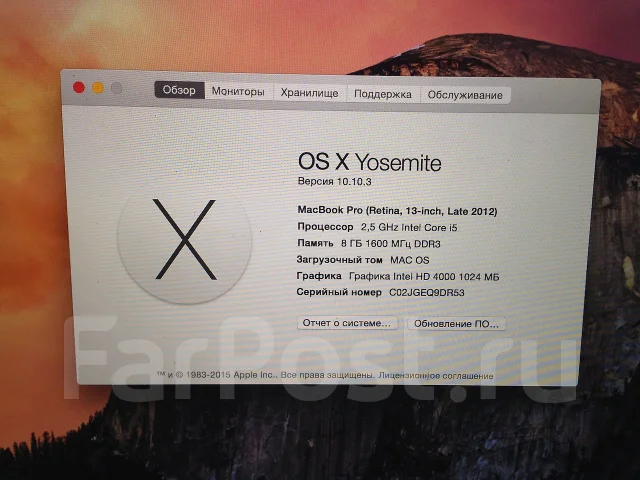640x480 pixels.
Task: Switch to the Обзор tab
Action: click(179, 90)
